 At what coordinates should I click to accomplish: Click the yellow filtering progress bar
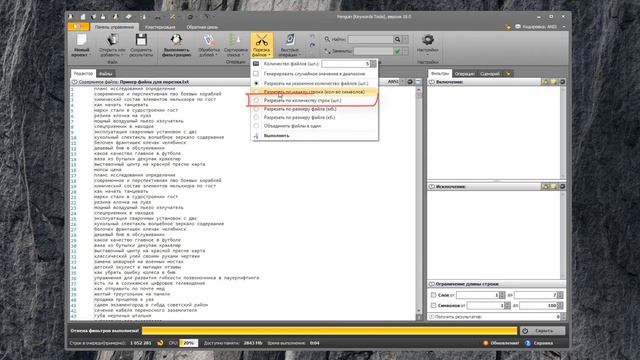click(329, 331)
